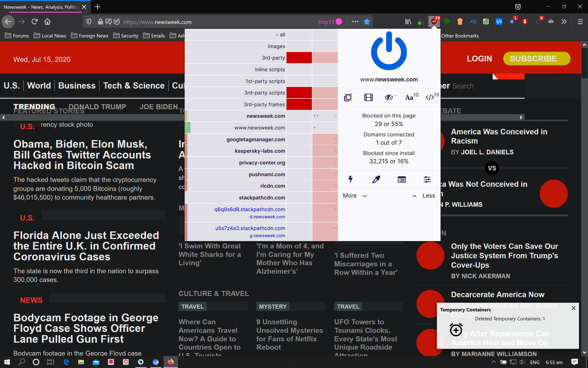Viewport: 588px width, 368px height.
Task: Launch uBlock element picker eyedropper
Action: [x=376, y=179]
